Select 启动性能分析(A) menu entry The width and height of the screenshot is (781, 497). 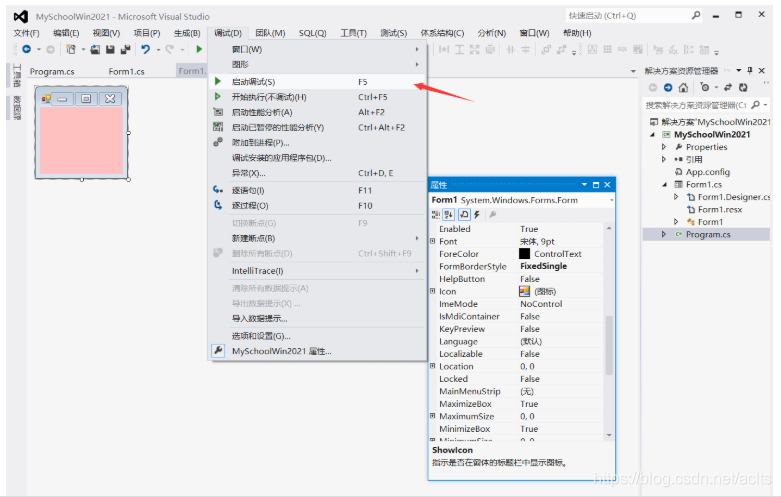pos(317,112)
